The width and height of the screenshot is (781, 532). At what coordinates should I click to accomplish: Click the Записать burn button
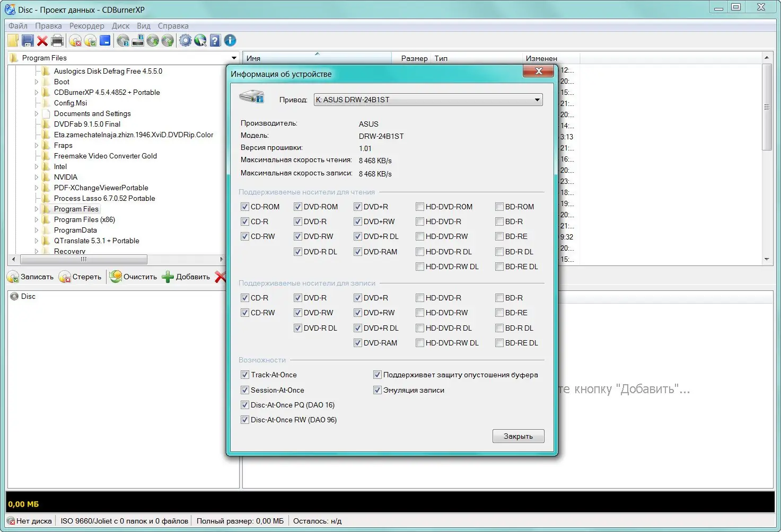(31, 277)
